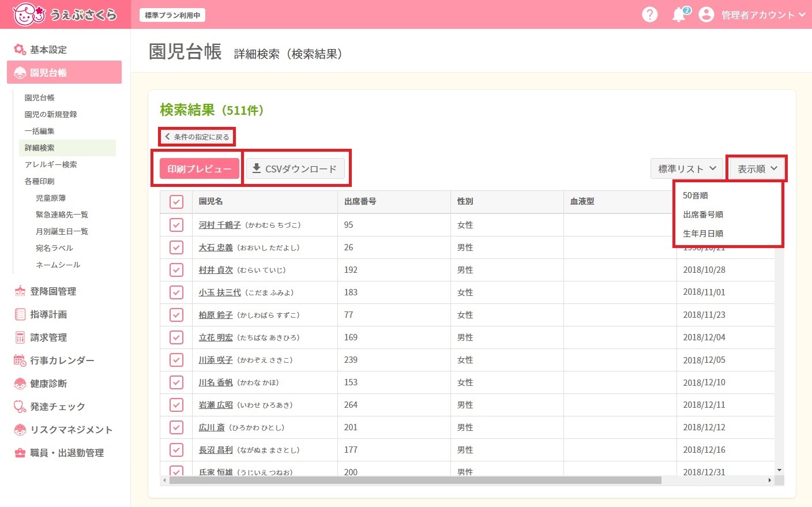
Task: Click the 印刷プレビュー button
Action: tap(200, 168)
